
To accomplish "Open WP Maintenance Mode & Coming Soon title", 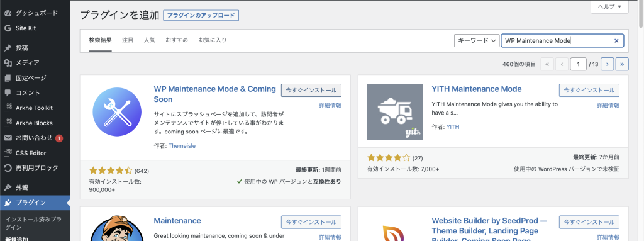I will point(214,94).
